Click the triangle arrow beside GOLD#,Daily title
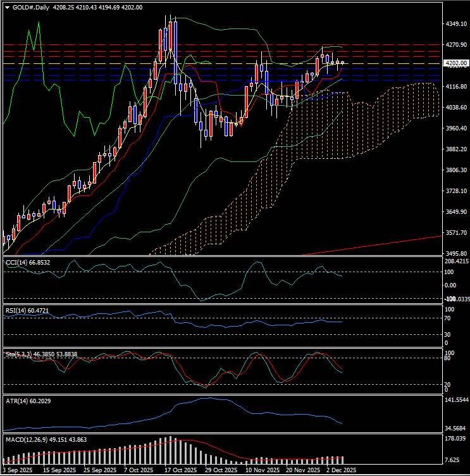This screenshot has height=476, width=470. [6, 7]
